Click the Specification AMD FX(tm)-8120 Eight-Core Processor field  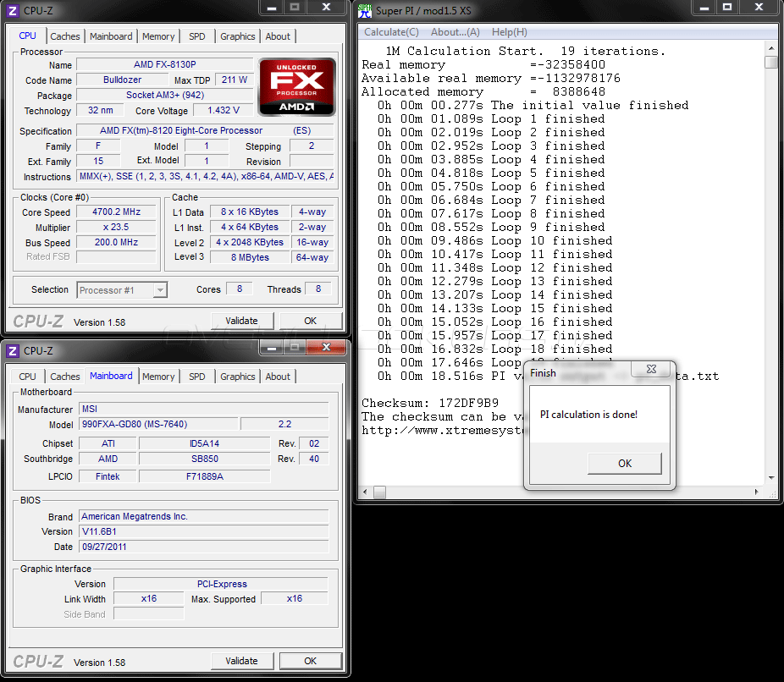click(x=206, y=130)
